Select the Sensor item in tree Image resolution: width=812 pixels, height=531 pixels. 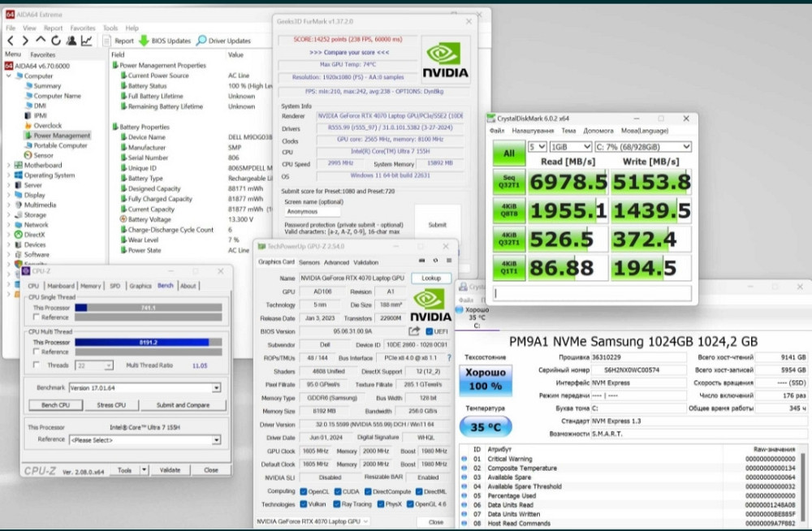(43, 155)
